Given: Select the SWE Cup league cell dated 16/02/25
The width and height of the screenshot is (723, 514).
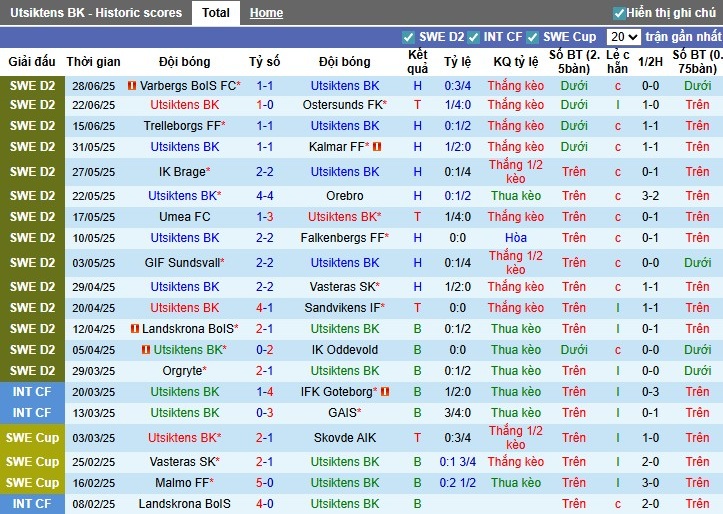Looking at the screenshot, I should (32, 483).
